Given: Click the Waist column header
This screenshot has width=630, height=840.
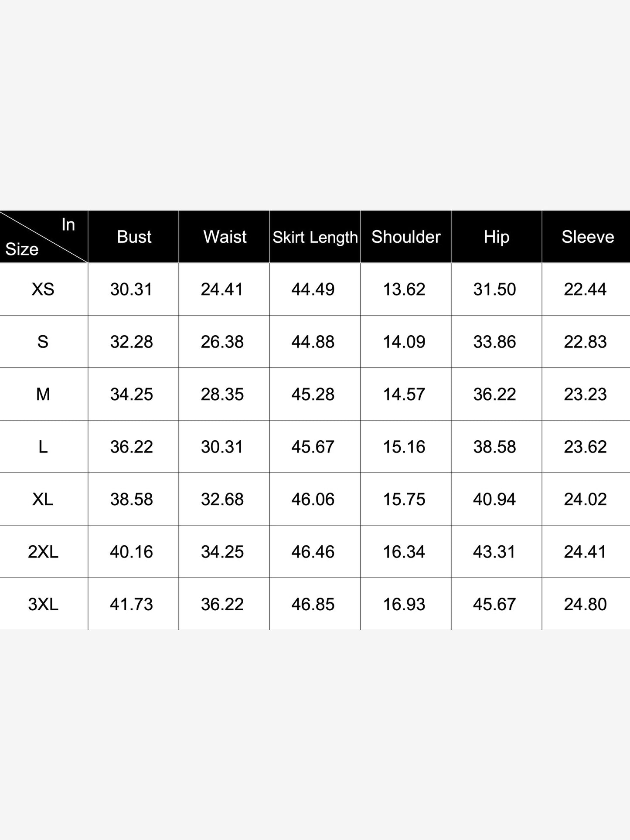Looking at the screenshot, I should click(x=224, y=237).
